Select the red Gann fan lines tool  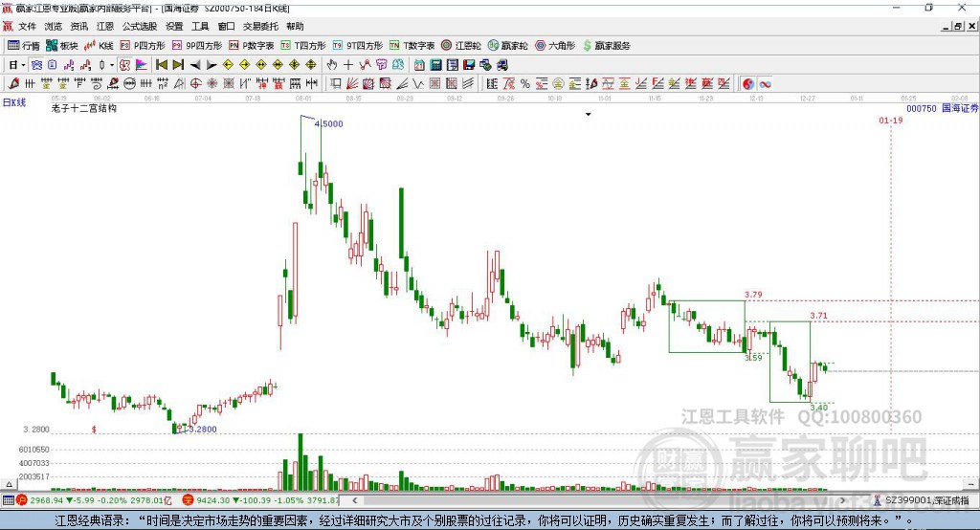click(x=352, y=84)
